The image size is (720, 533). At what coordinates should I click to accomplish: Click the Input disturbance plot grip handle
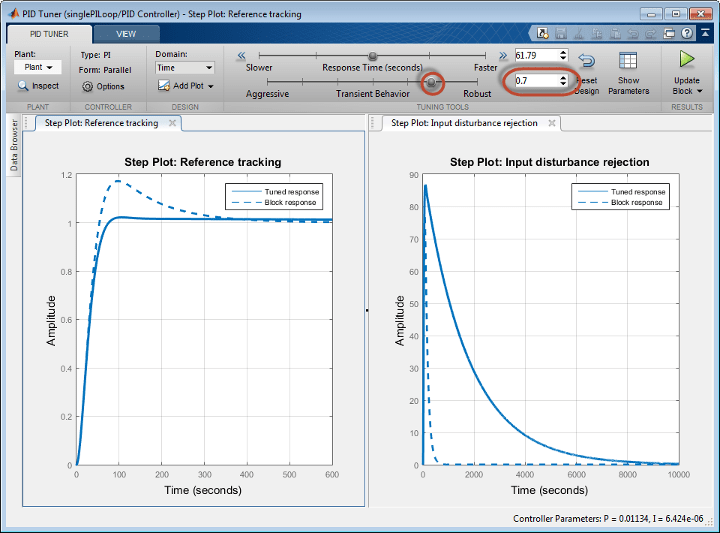373,123
